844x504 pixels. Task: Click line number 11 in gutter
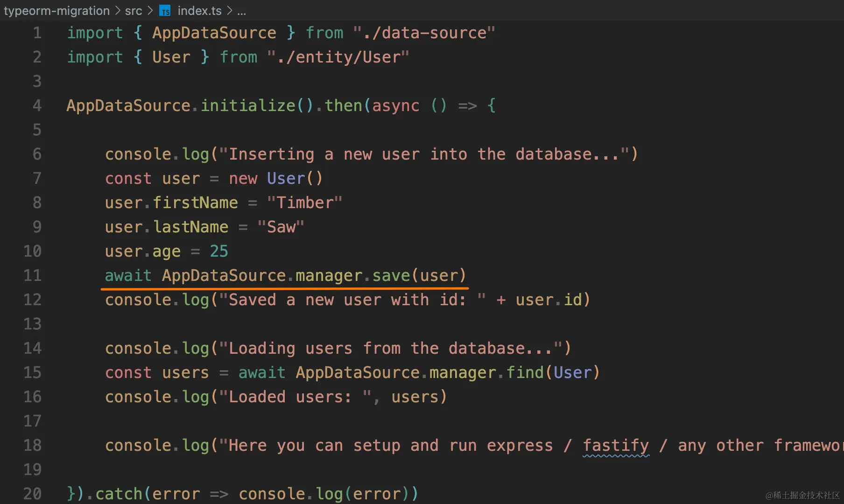[33, 275]
